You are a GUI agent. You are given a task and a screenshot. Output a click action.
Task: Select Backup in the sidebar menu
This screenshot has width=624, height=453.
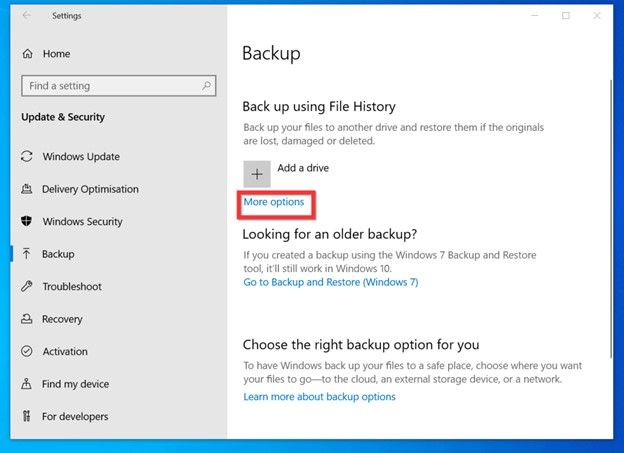pyautogui.click(x=58, y=254)
